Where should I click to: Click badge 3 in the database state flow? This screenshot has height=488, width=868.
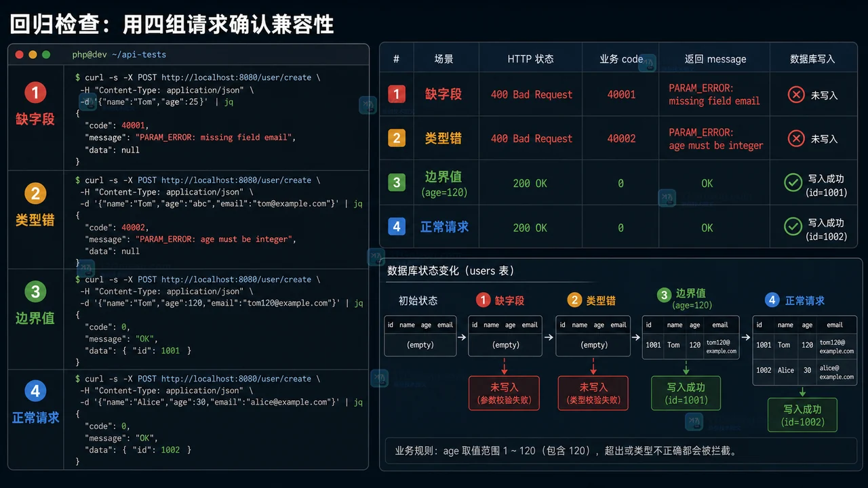[x=664, y=295]
